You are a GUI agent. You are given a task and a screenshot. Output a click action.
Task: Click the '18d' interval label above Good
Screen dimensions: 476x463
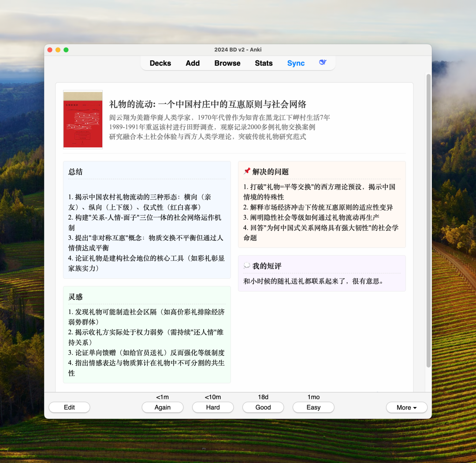[263, 397]
